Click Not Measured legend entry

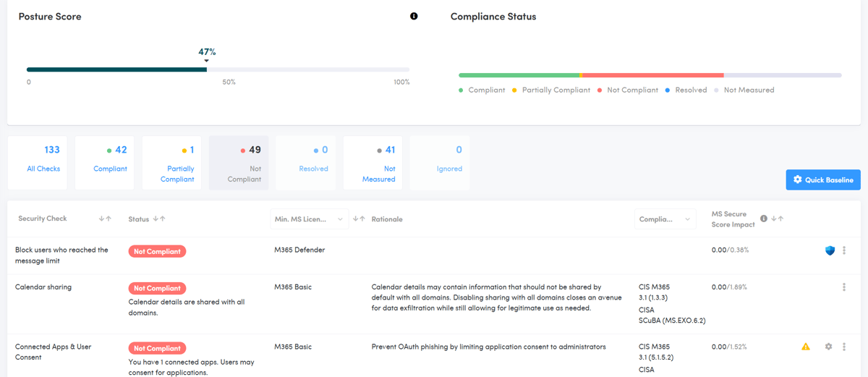coord(744,90)
